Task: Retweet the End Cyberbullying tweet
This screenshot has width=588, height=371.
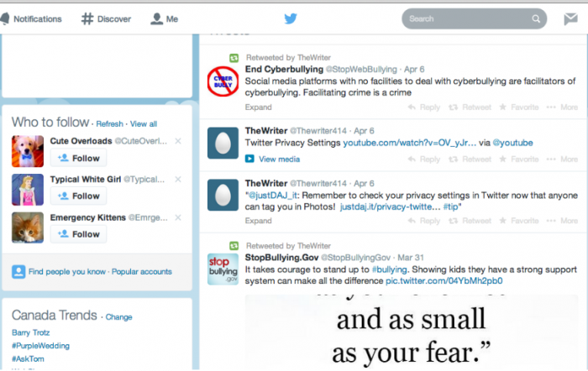Action: coord(470,107)
